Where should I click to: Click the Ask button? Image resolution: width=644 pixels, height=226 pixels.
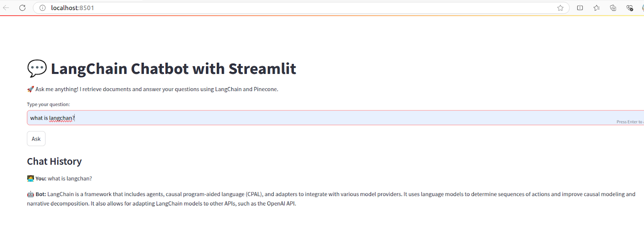(36, 139)
